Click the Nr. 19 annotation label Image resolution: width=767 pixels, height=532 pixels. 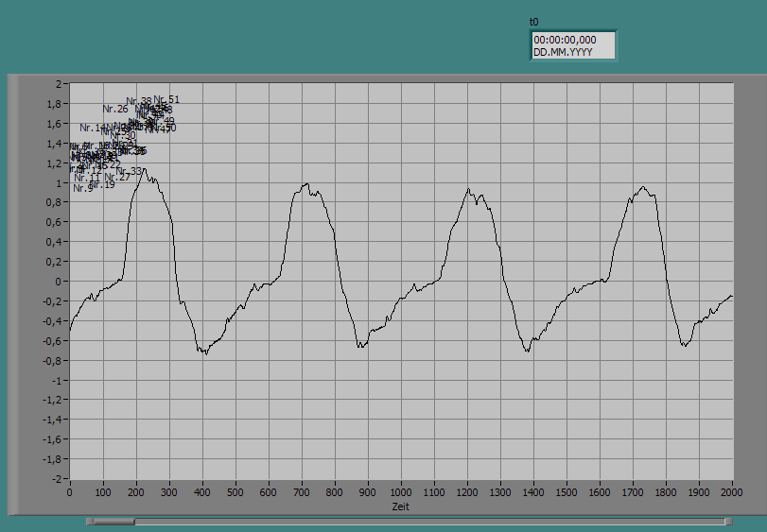coord(102,184)
